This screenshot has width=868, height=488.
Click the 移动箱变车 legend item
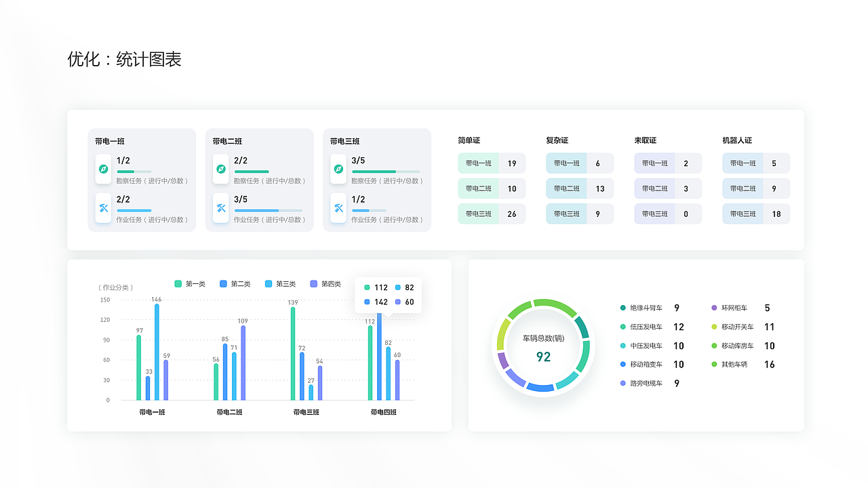[652, 365]
